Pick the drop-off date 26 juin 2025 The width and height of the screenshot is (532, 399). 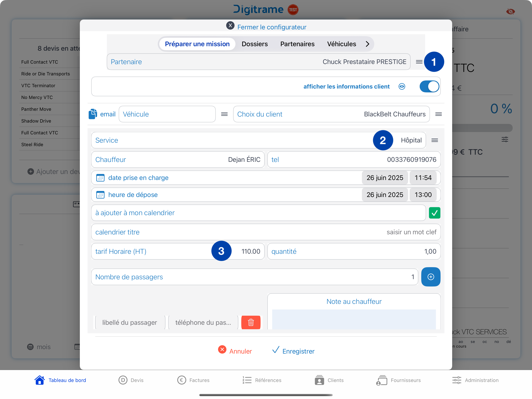(x=385, y=195)
